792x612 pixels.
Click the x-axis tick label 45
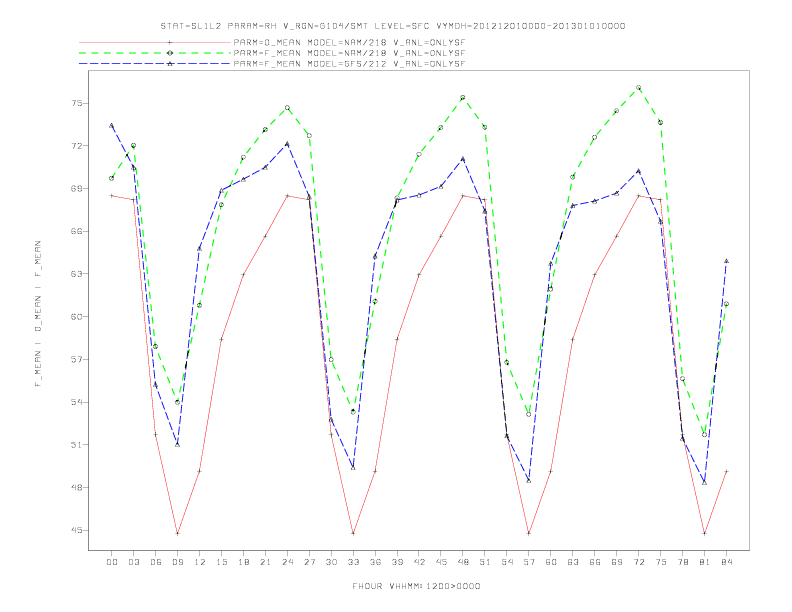[x=441, y=562]
